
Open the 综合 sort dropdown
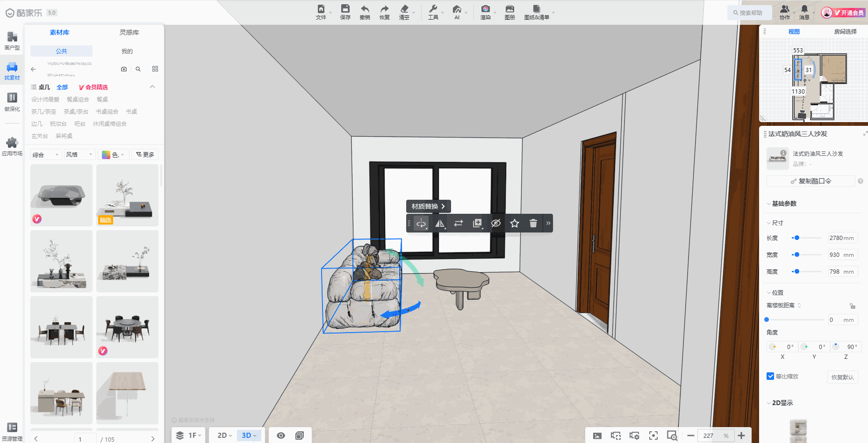coord(46,155)
